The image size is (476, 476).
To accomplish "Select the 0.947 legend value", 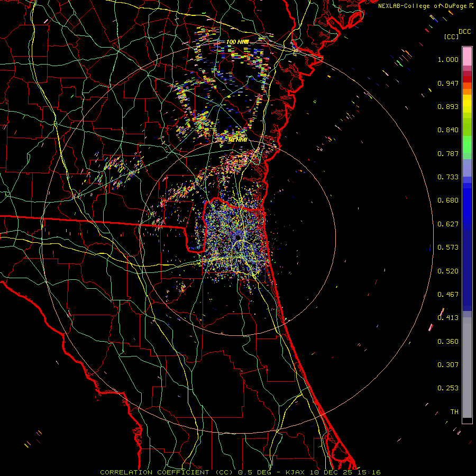I will 448,83.
